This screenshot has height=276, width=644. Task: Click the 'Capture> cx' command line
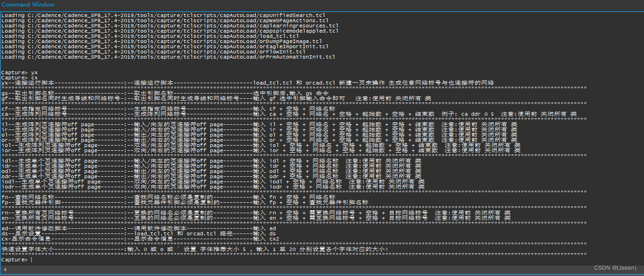pyautogui.click(x=19, y=78)
